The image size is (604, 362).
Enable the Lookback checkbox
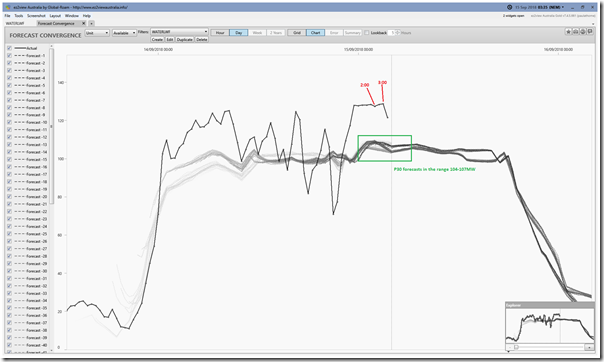tap(367, 33)
